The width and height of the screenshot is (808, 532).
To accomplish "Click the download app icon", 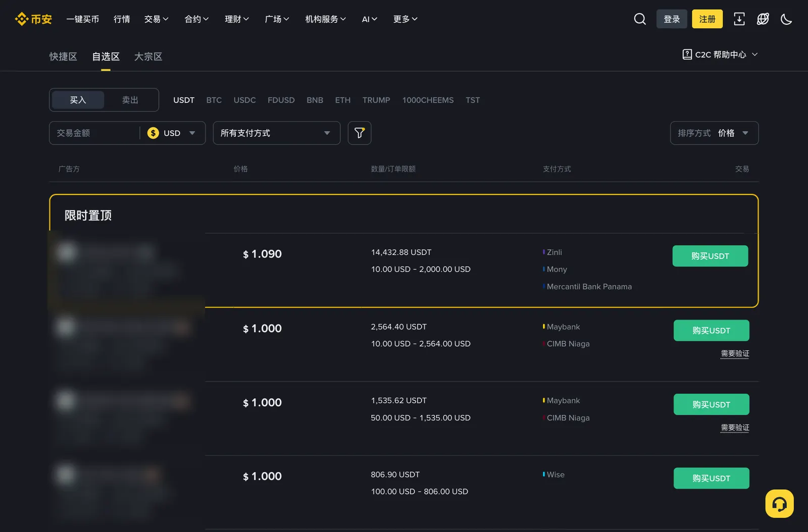I will click(739, 19).
